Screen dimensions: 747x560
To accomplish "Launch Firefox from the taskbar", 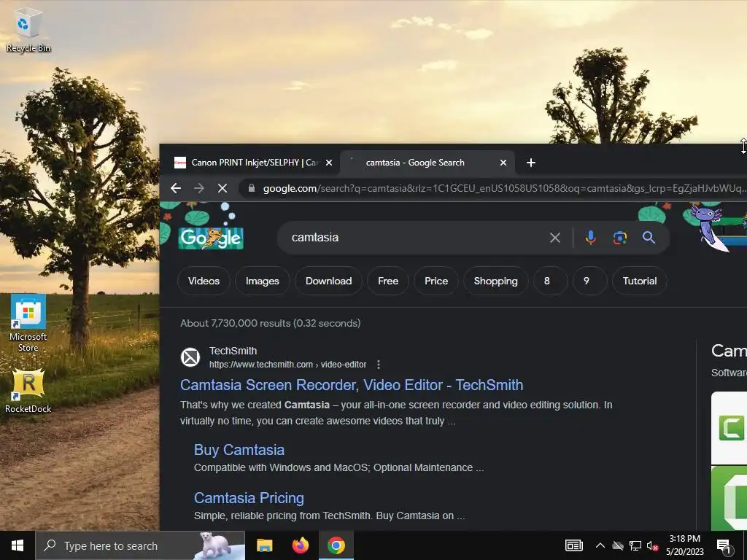I will pyautogui.click(x=300, y=545).
